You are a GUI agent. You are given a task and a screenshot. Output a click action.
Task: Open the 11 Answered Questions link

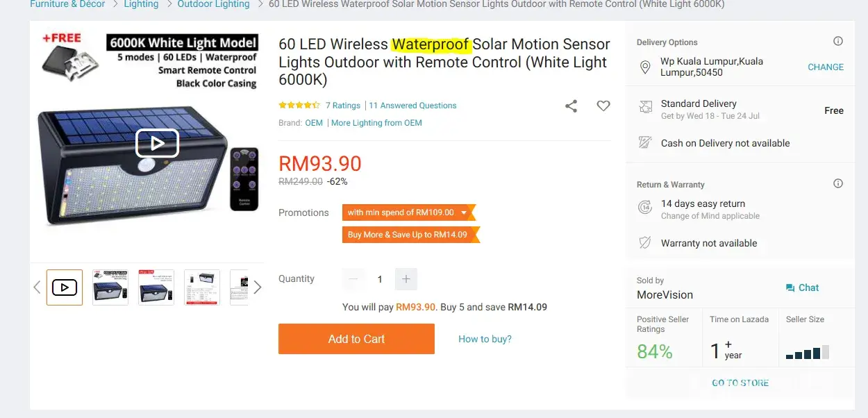[x=412, y=106]
